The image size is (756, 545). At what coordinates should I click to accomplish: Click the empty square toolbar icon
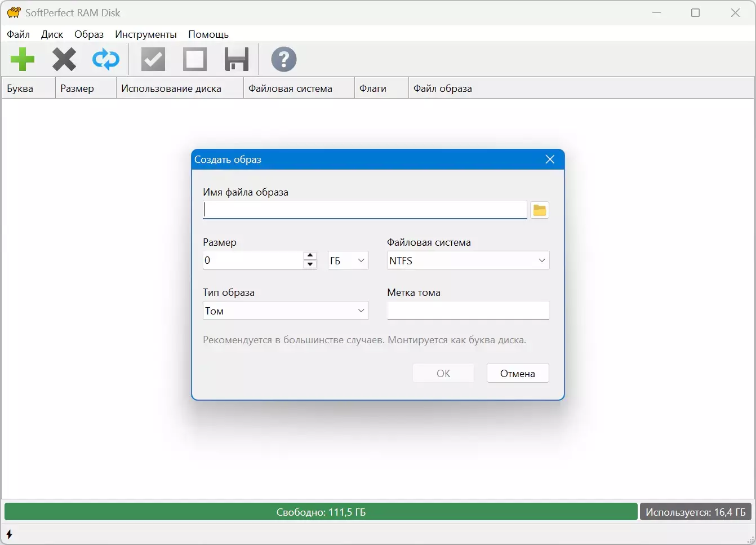pos(195,59)
